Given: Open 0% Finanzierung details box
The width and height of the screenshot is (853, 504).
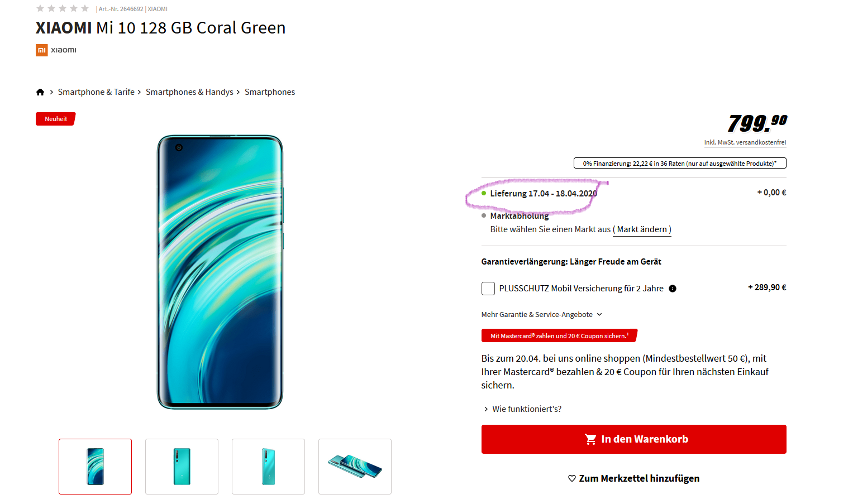Looking at the screenshot, I should click(680, 164).
